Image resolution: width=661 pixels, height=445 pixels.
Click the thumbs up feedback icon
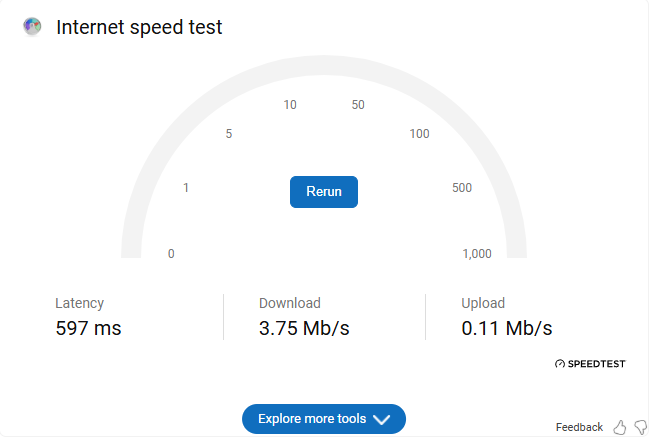pos(620,427)
